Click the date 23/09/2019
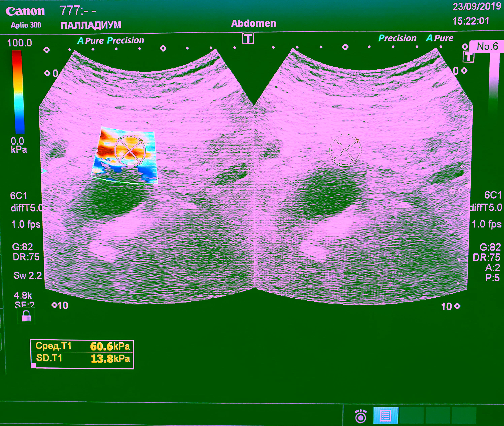Screen dimensions: 504x426 pos(477,7)
